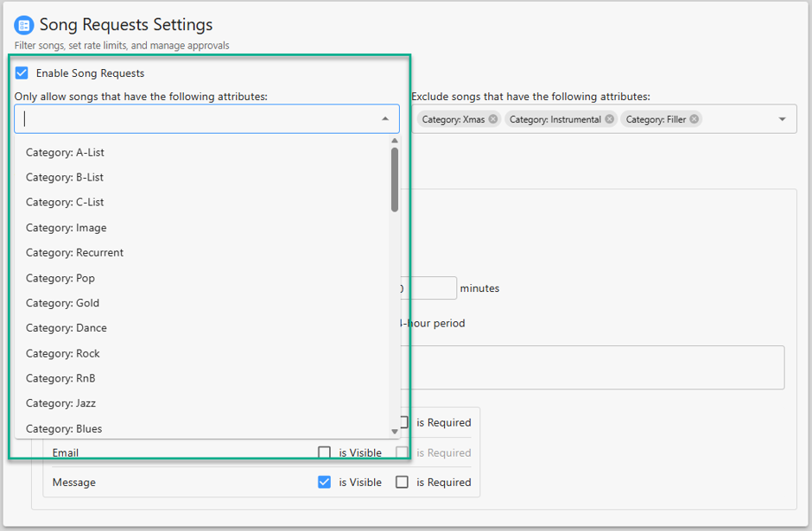The image size is (812, 531).
Task: Expand the exclude-attributes dropdown arrow
Action: point(782,119)
